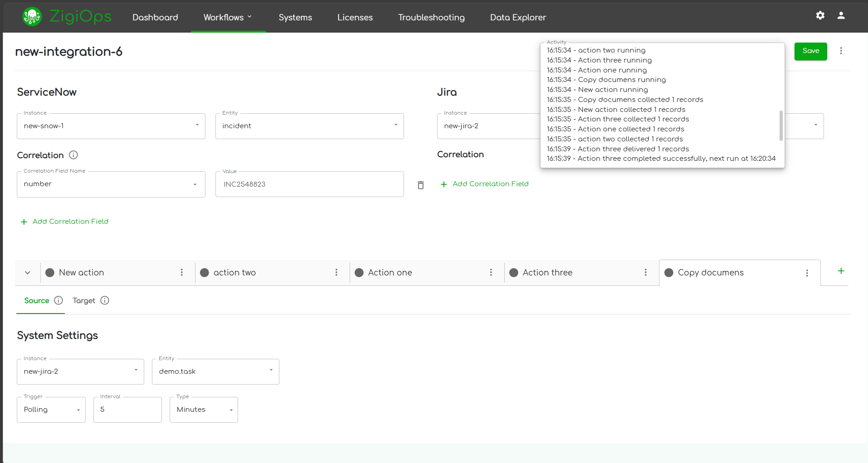Click the green Save button
868x463 pixels.
point(810,51)
